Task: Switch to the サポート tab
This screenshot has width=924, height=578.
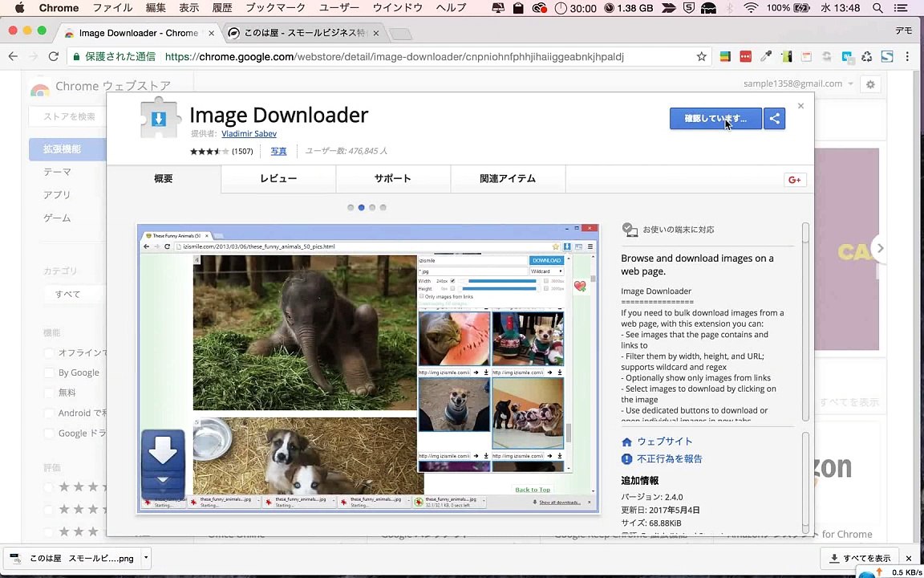Action: pyautogui.click(x=393, y=179)
